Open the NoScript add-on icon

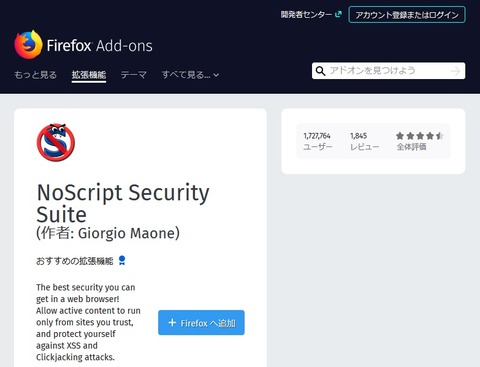[x=56, y=142]
